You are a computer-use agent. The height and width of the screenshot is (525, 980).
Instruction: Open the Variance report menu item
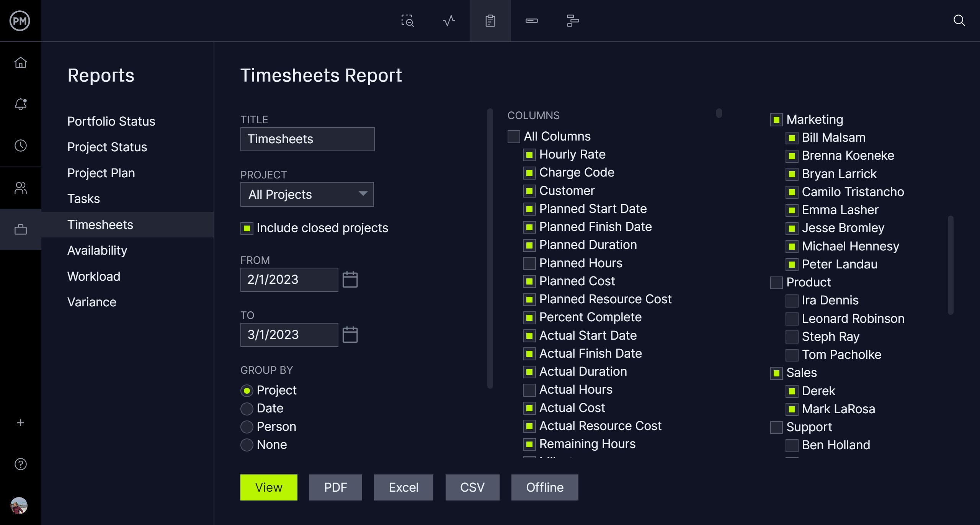click(x=91, y=301)
